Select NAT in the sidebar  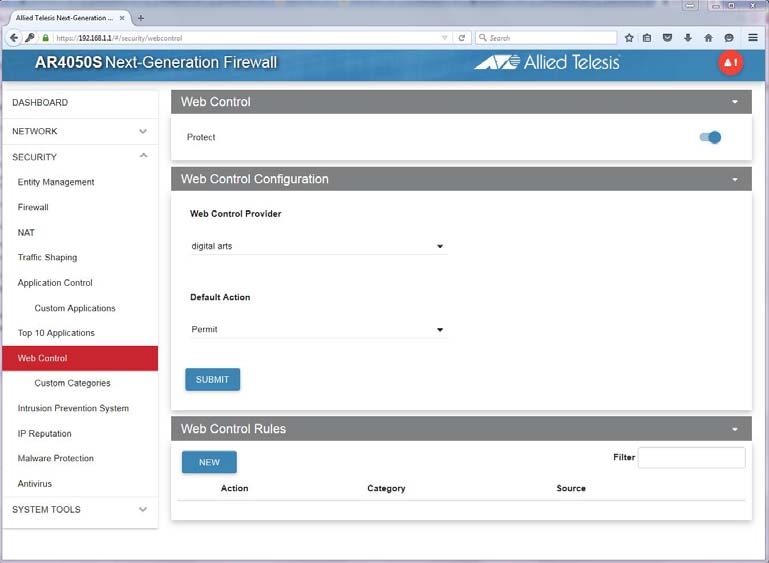tap(26, 232)
